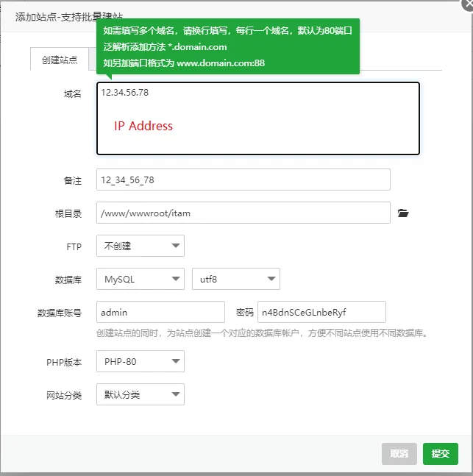The height and width of the screenshot is (476, 473).
Task: Click into the 域名 domain text area
Action: click(258, 118)
